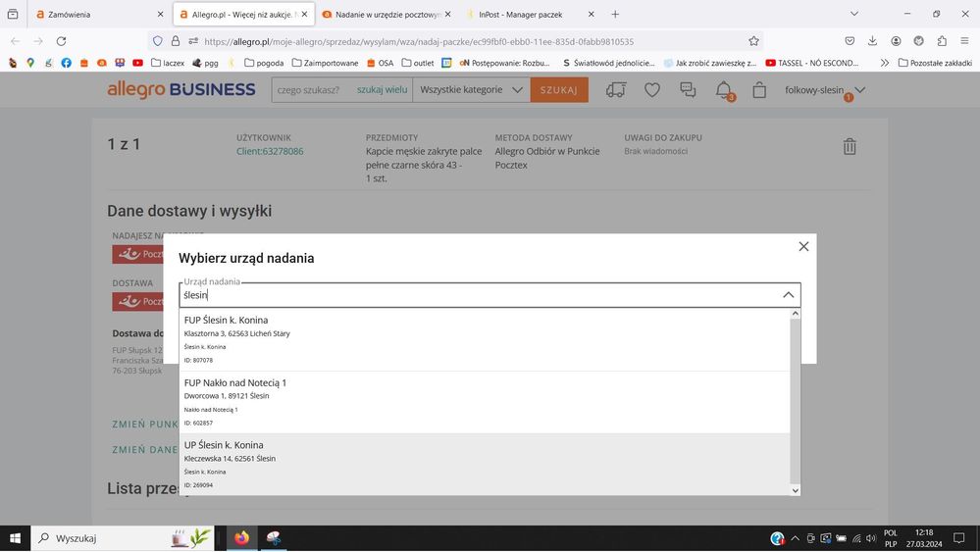Open Google Maps bookmark icon
This screenshot has width=980, height=552.
(x=30, y=63)
